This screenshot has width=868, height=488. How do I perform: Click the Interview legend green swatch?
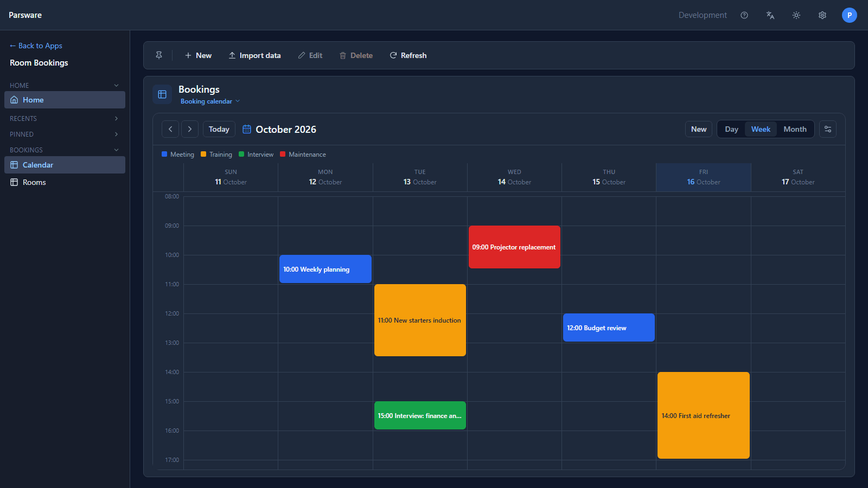(x=241, y=154)
